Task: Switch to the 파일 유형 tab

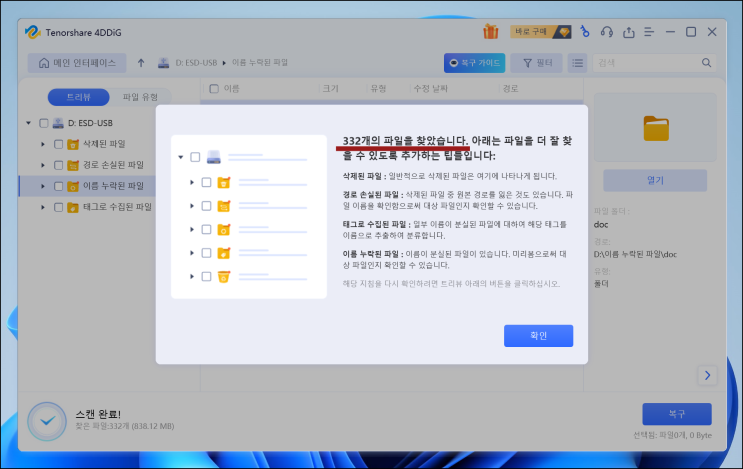Action: [x=140, y=97]
